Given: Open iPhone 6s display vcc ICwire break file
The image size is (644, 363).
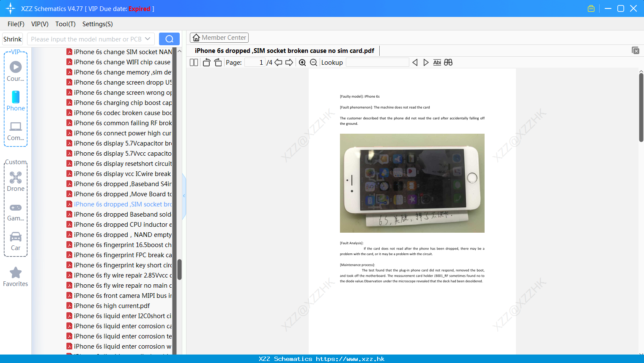Looking at the screenshot, I should (x=119, y=174).
